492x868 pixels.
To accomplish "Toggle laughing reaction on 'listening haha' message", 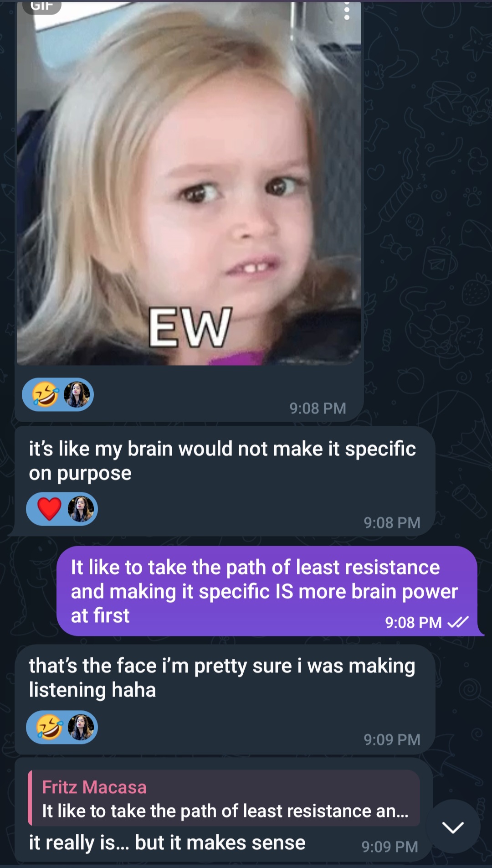I will click(x=49, y=727).
